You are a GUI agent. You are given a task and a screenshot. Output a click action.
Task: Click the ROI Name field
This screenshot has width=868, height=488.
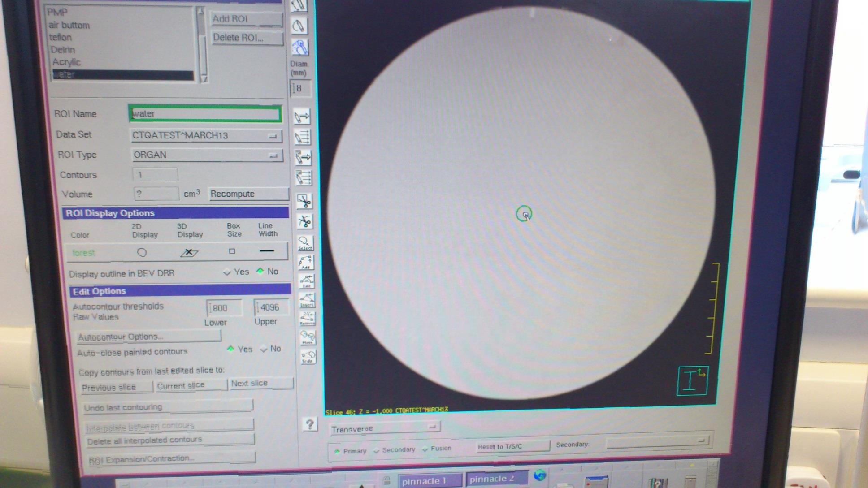click(x=205, y=113)
